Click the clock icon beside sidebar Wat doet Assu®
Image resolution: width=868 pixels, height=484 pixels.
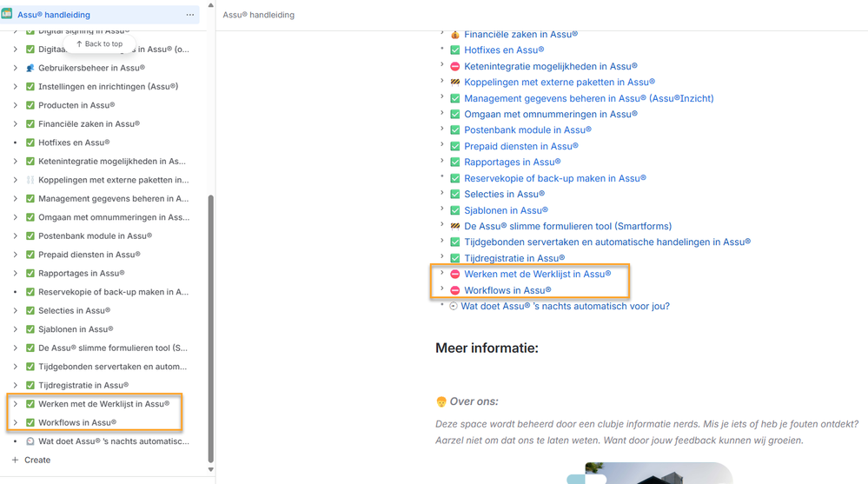tap(30, 441)
